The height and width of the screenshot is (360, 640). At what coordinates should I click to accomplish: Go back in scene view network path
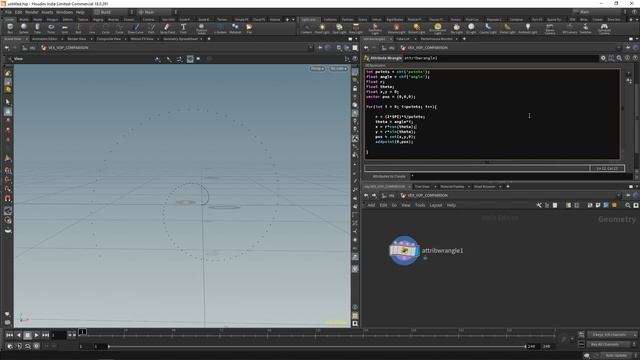(7, 48)
